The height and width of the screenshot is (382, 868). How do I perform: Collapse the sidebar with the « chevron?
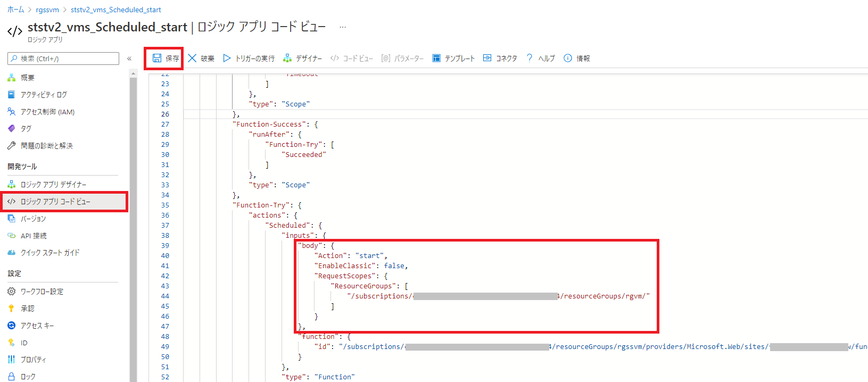point(129,59)
